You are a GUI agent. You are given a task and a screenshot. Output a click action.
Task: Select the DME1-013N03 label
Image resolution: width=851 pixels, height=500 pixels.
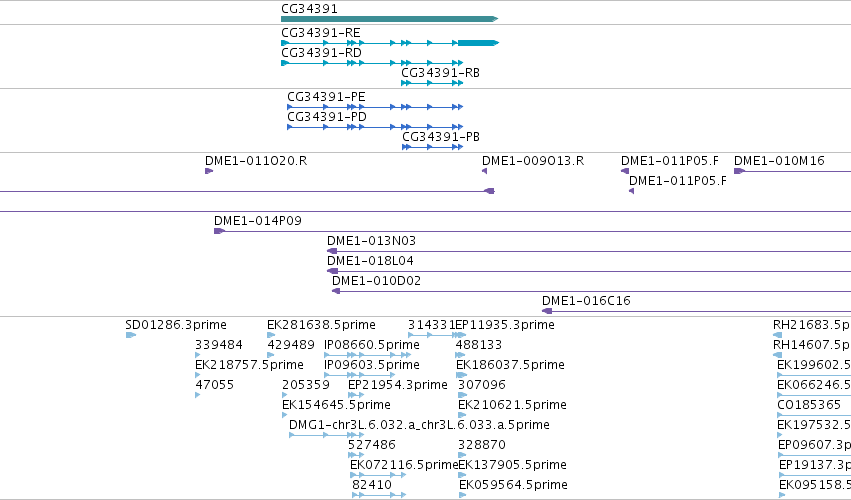(x=371, y=241)
